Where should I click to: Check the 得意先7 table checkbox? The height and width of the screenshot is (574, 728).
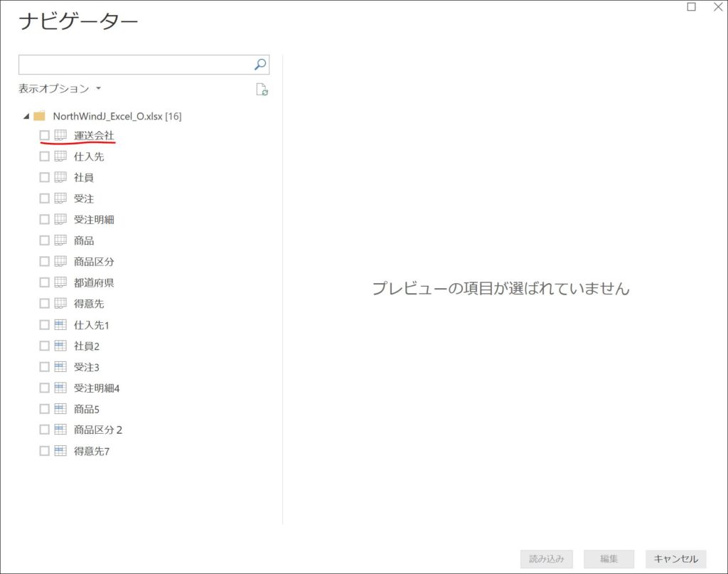coord(45,451)
